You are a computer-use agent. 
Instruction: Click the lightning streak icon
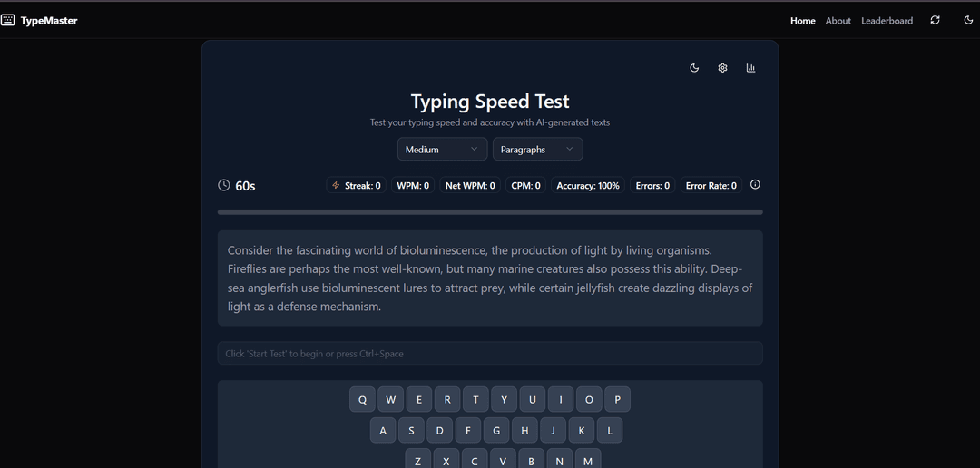pos(337,186)
